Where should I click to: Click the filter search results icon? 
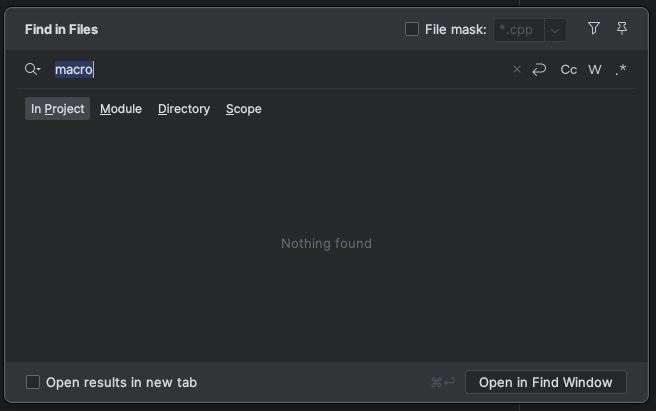coord(594,29)
